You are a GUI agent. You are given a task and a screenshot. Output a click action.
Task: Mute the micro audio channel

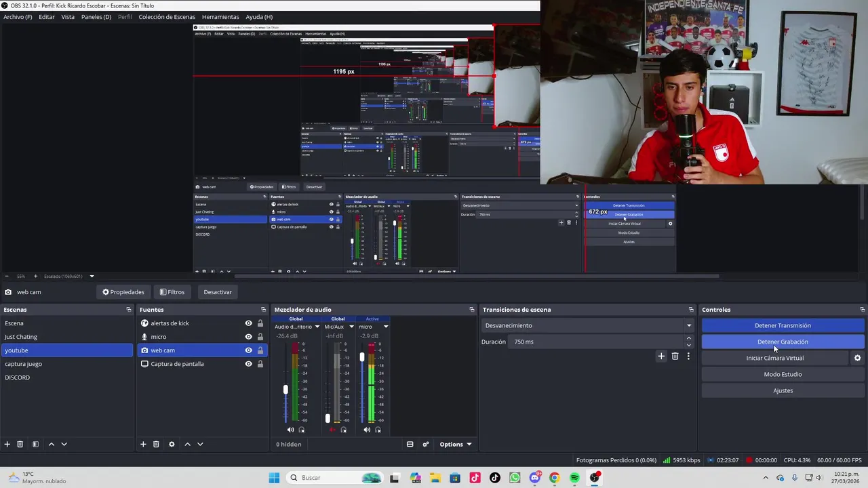367,430
